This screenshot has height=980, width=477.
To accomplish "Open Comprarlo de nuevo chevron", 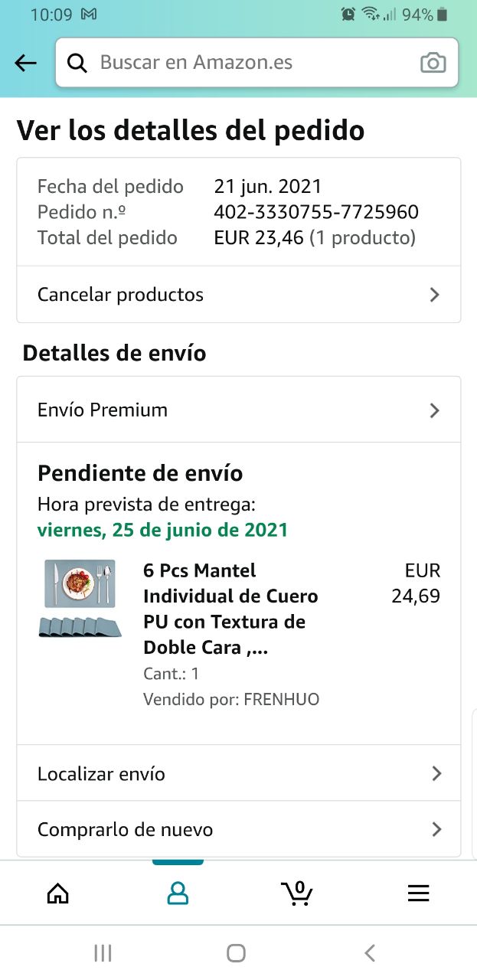I will coord(436,829).
